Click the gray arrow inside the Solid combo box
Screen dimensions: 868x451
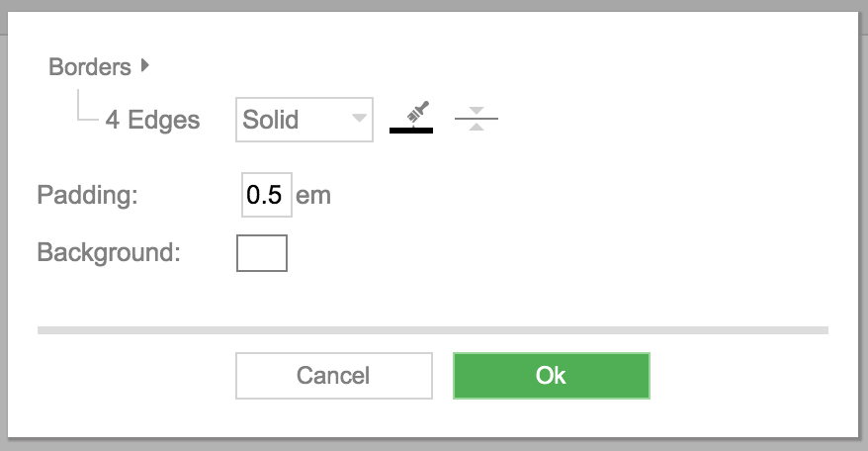[359, 118]
